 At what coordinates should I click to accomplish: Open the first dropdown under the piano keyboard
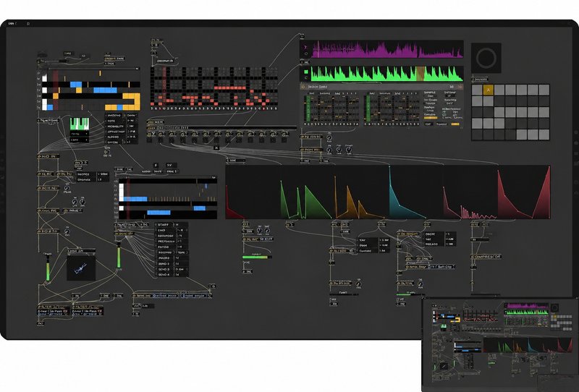point(80,134)
